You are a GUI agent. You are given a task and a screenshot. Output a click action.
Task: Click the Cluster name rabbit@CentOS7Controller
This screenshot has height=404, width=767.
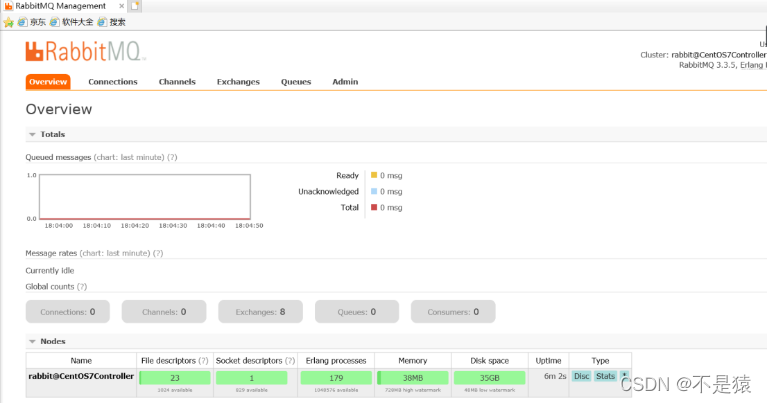[719, 55]
